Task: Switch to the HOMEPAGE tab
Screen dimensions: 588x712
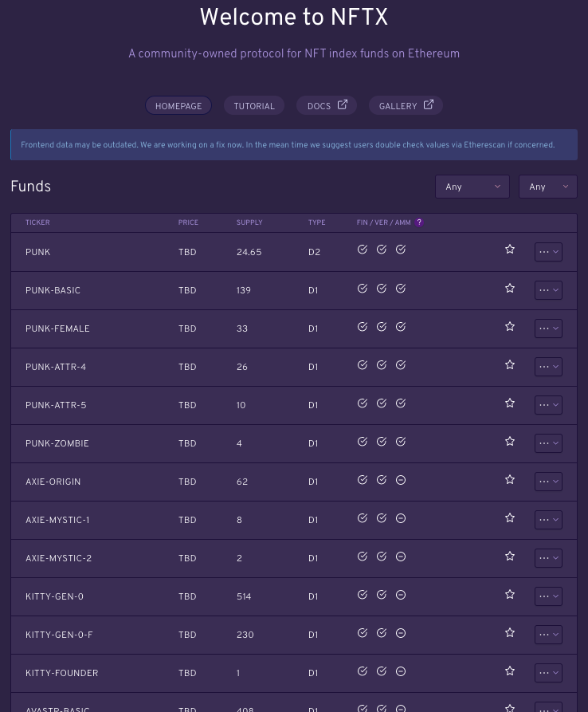Action: (x=178, y=105)
